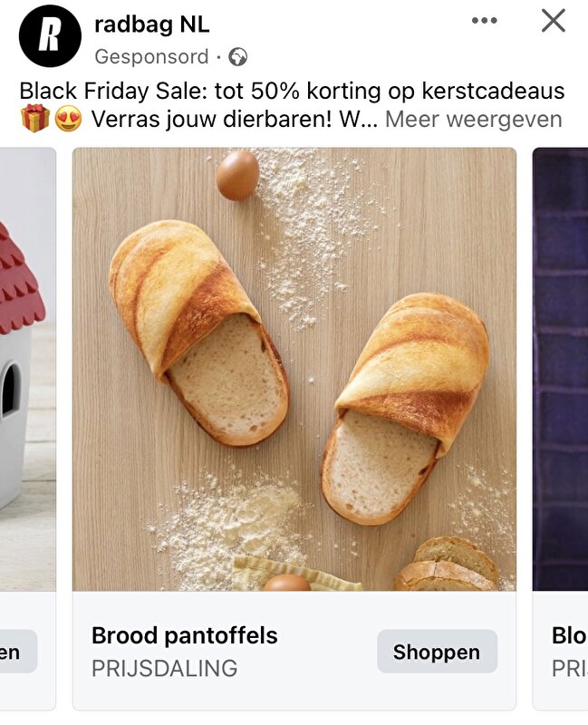
Task: Click the Gesponsord label
Action: (x=151, y=57)
